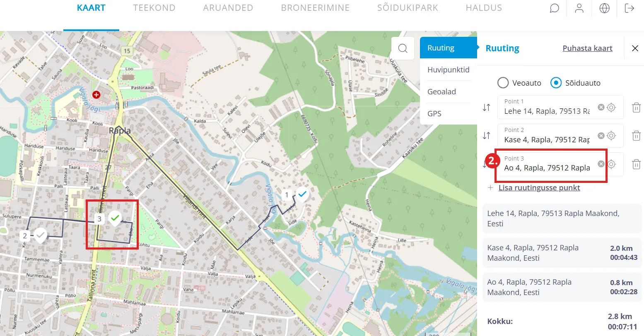Switch to the TEEKOND tab

(x=154, y=8)
